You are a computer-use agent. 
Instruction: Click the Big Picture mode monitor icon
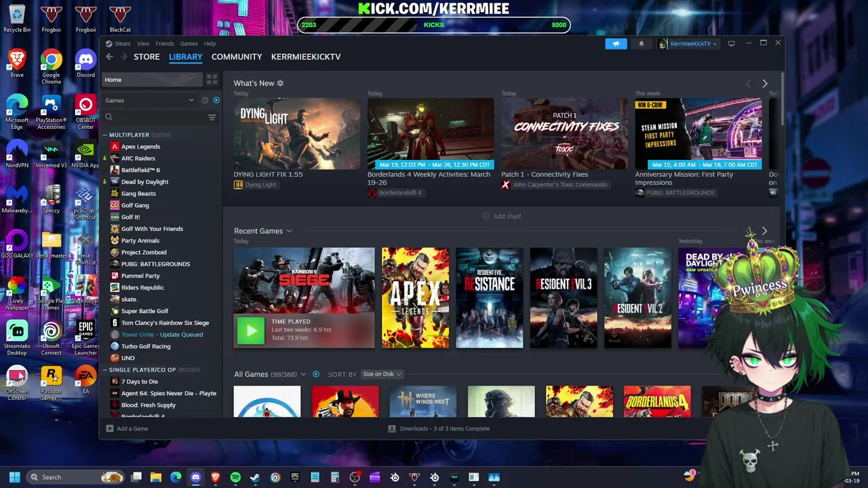click(731, 43)
